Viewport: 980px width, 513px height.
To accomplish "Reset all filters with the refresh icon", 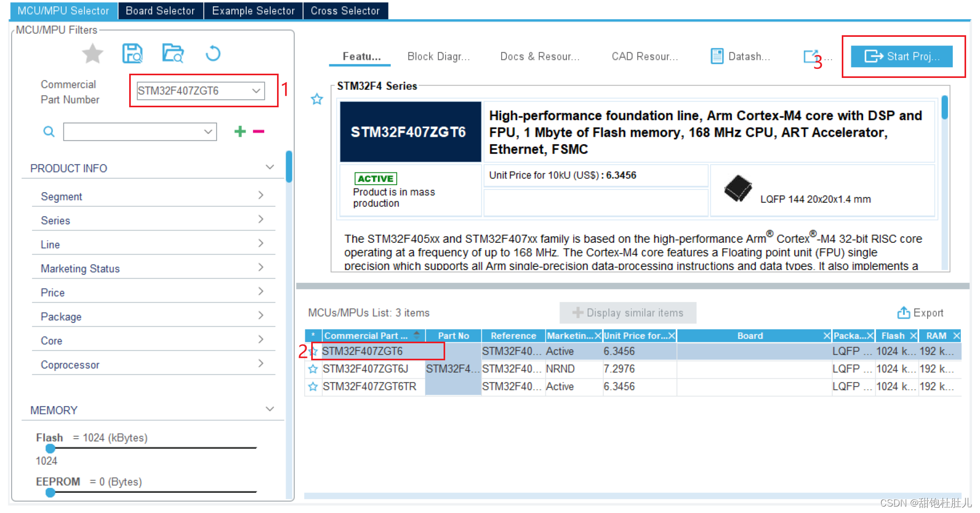I will coord(213,53).
